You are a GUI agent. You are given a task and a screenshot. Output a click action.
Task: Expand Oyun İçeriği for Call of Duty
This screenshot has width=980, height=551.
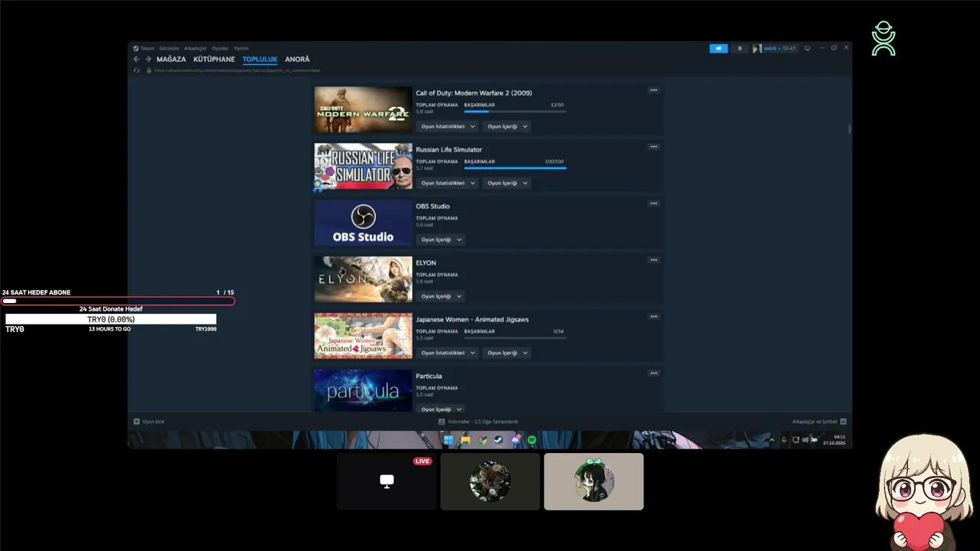click(x=507, y=126)
